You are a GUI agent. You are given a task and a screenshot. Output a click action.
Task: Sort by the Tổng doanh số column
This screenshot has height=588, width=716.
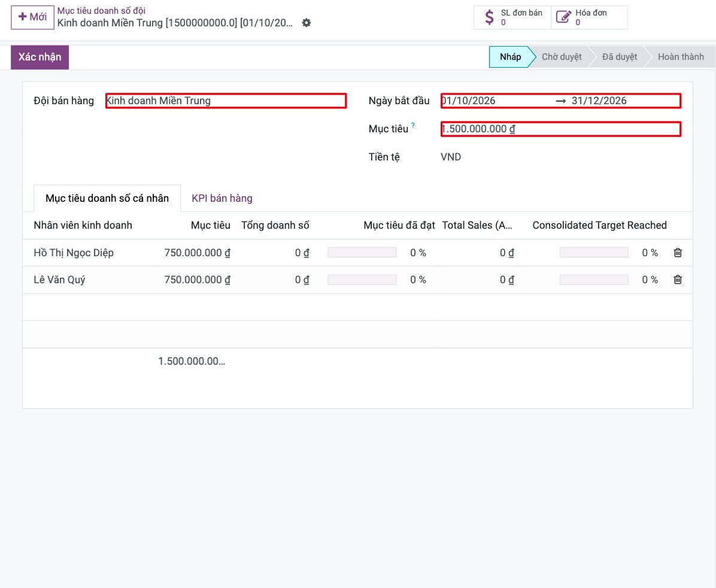coord(275,225)
